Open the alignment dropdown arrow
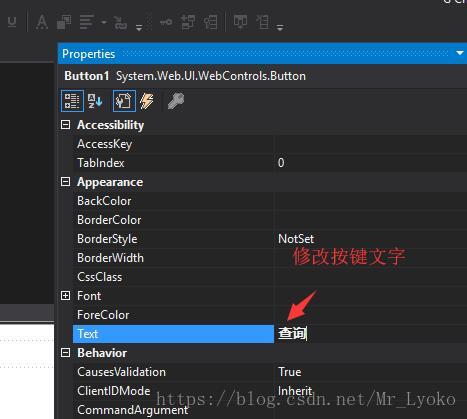Image resolution: width=467 pixels, height=419 pixels. (104, 22)
